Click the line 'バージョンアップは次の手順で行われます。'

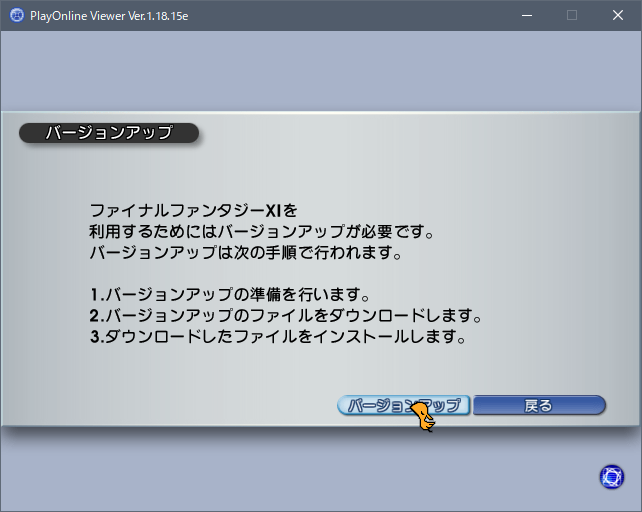click(x=246, y=253)
